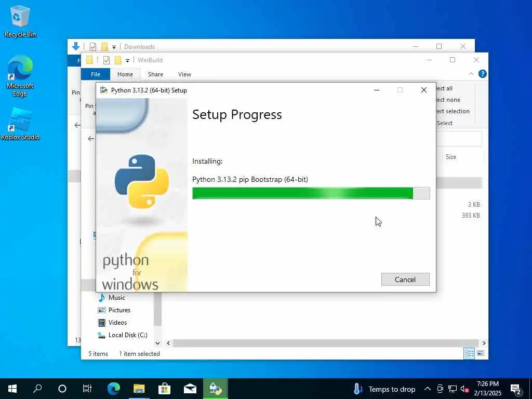Open the Downloads quick access toolbar dropdown
The image size is (532, 399).
point(114,47)
